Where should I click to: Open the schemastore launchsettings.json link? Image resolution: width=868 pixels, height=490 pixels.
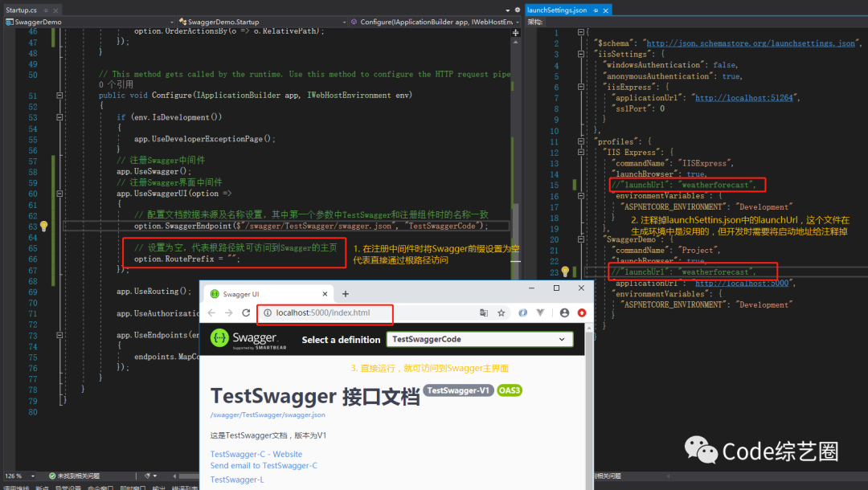pos(751,43)
